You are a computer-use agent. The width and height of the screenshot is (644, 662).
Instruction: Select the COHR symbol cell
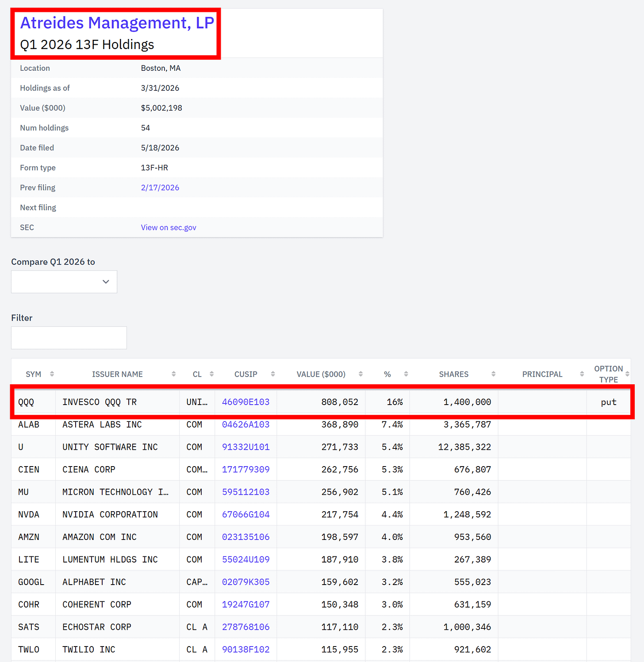[34, 605]
